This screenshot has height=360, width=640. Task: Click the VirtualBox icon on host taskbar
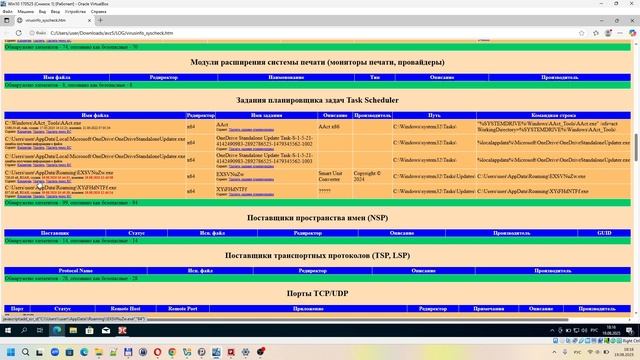point(216,352)
